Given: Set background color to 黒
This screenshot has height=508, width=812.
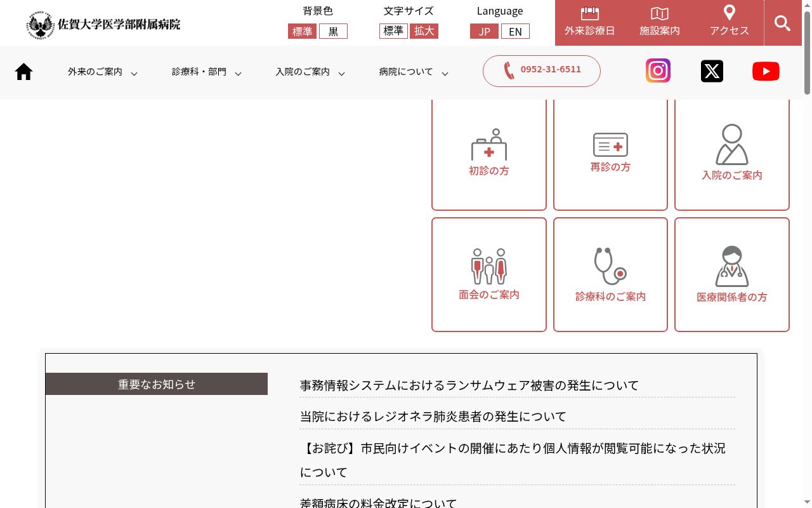Looking at the screenshot, I should tap(333, 31).
